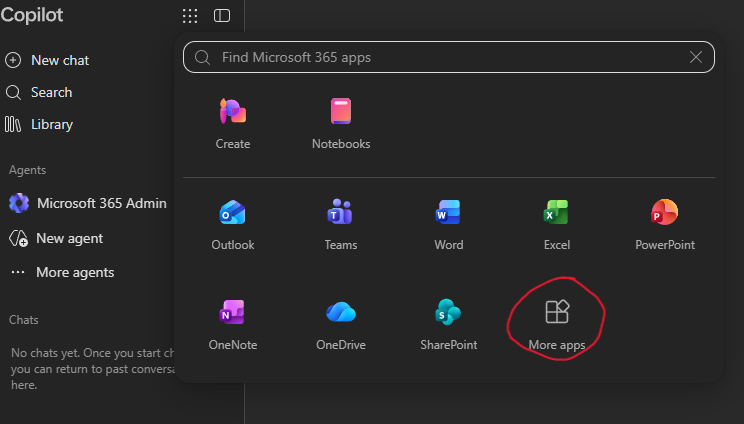This screenshot has height=424, width=744.
Task: Launch Word
Action: tap(448, 224)
